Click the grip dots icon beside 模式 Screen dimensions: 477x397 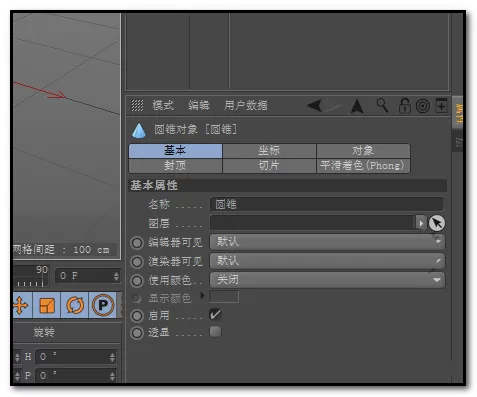click(137, 105)
